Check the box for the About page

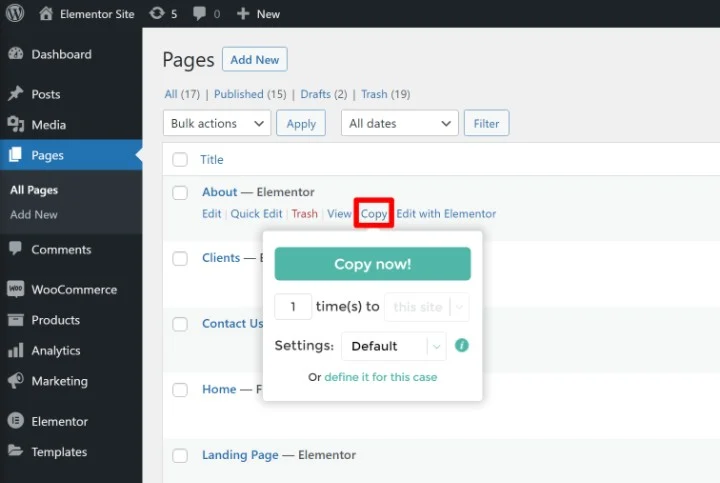pos(180,192)
